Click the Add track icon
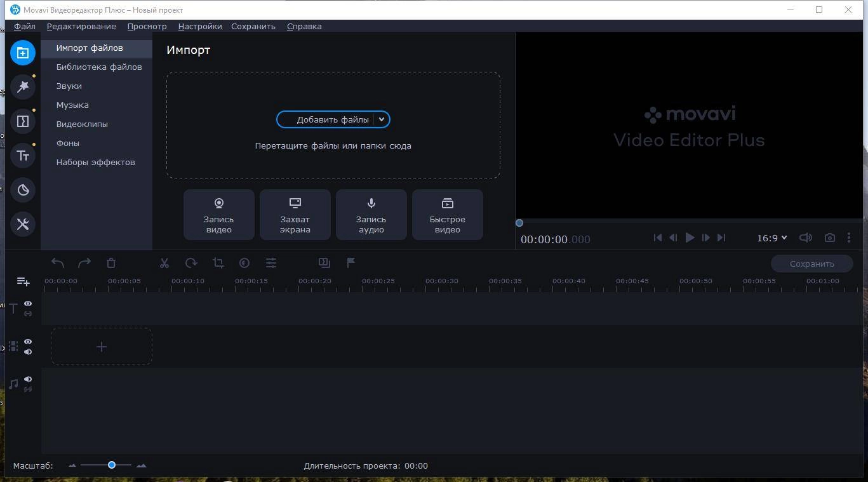868x482 pixels. [23, 281]
